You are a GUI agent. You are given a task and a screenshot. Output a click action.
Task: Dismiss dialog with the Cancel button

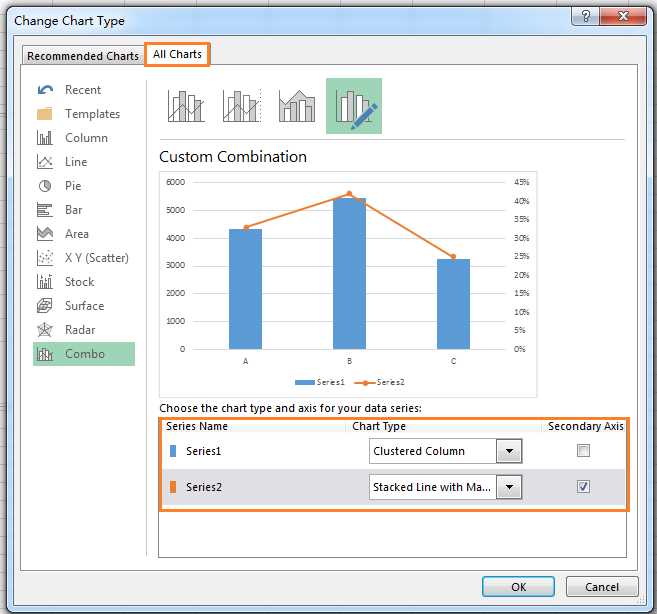pyautogui.click(x=602, y=587)
